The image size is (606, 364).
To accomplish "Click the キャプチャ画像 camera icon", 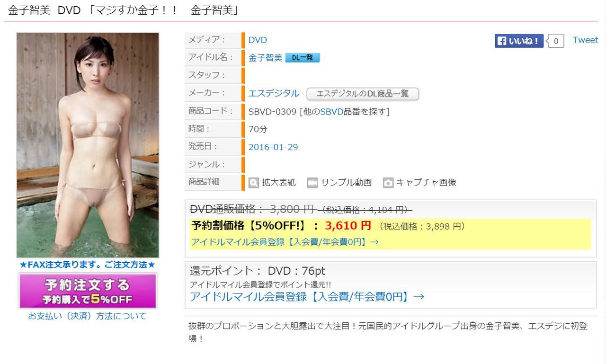I will [x=388, y=183].
